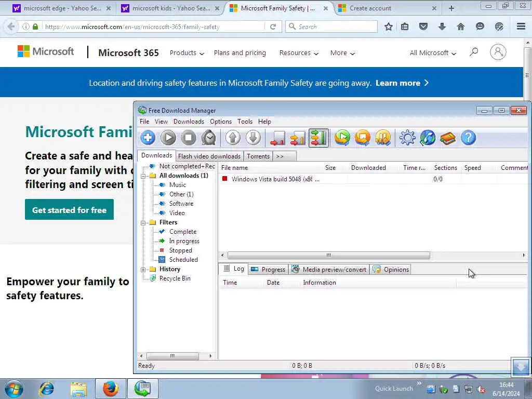The height and width of the screenshot is (399, 532).
Task: Select Windows Vista build 5048 download row
Action: pos(373,179)
